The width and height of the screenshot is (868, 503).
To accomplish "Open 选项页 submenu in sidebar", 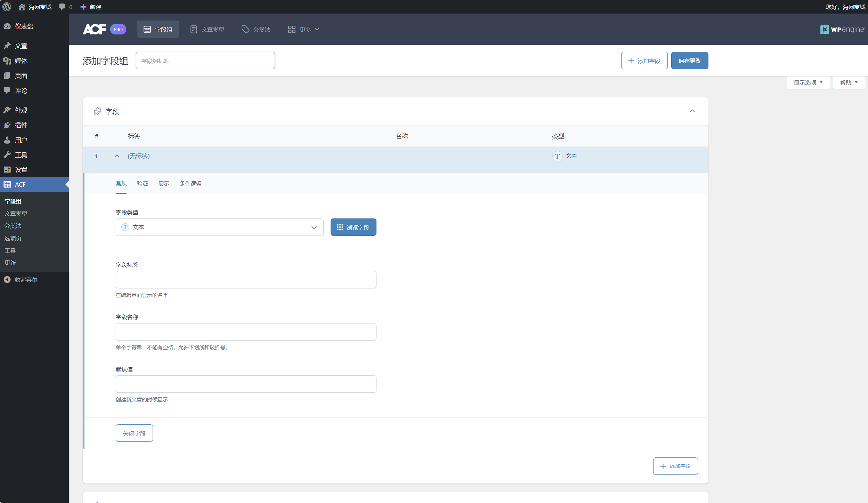I will (x=13, y=238).
